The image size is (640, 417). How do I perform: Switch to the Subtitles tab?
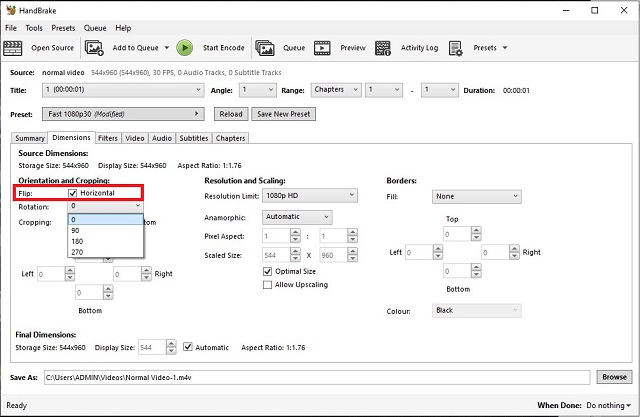(x=194, y=138)
